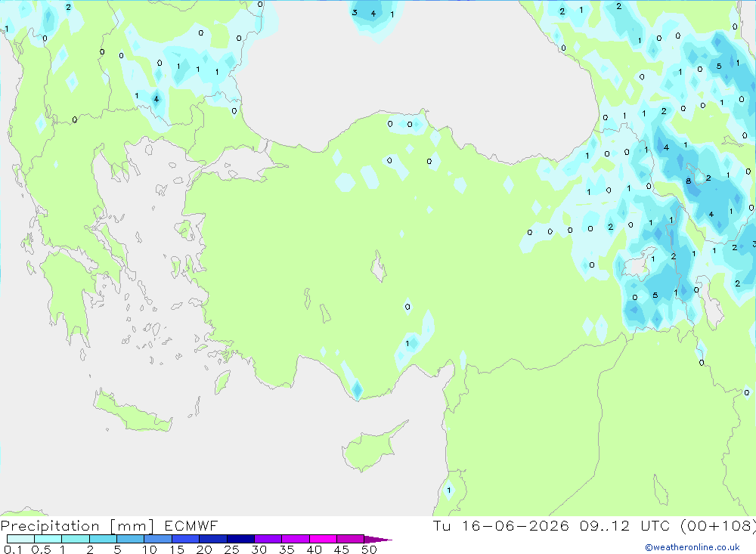Viewport: 756px width, 554px height.
Task: Click the '45' legend scale label
Action: click(x=342, y=549)
